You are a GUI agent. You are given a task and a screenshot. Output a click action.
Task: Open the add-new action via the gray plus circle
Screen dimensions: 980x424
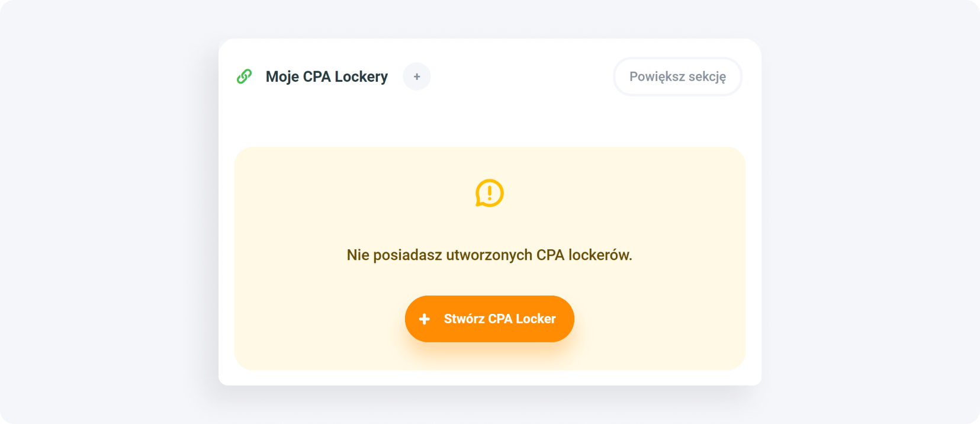[x=416, y=76]
